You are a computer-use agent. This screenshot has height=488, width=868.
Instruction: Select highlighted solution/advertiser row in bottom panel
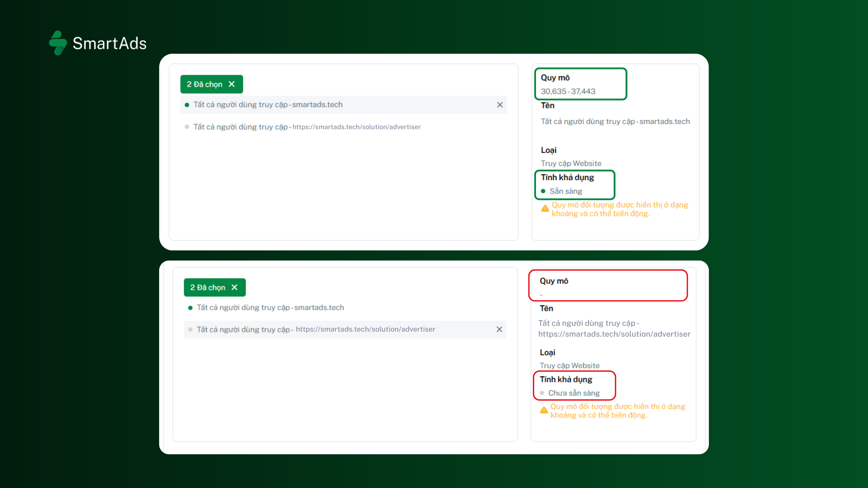tap(345, 329)
